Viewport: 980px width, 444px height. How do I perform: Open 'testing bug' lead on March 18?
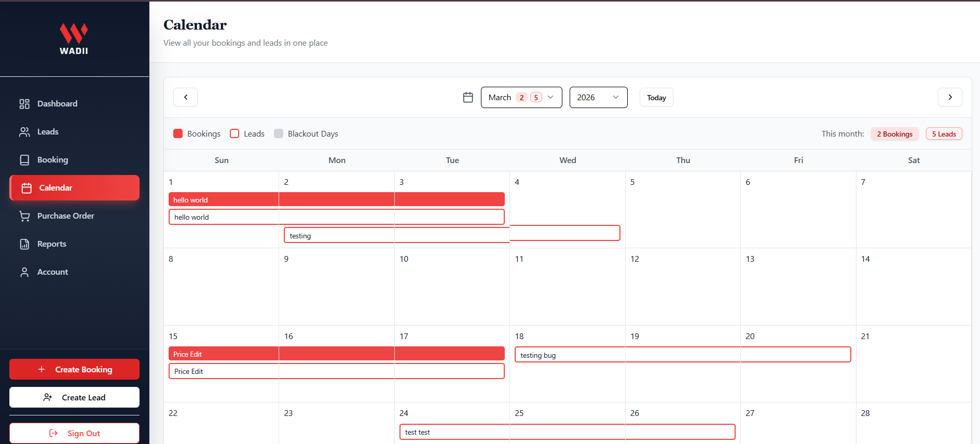click(x=683, y=355)
